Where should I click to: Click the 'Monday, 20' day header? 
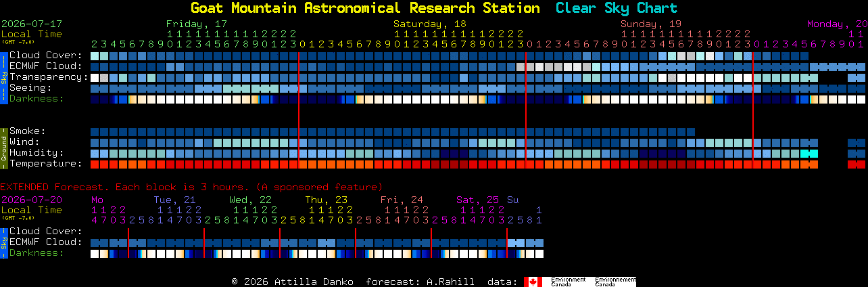(837, 24)
